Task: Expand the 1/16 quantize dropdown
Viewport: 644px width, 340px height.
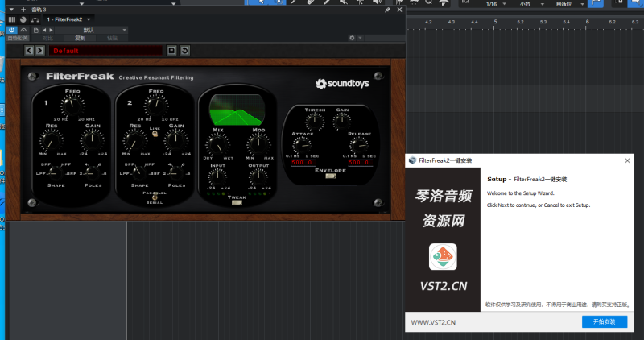Action: click(492, 4)
